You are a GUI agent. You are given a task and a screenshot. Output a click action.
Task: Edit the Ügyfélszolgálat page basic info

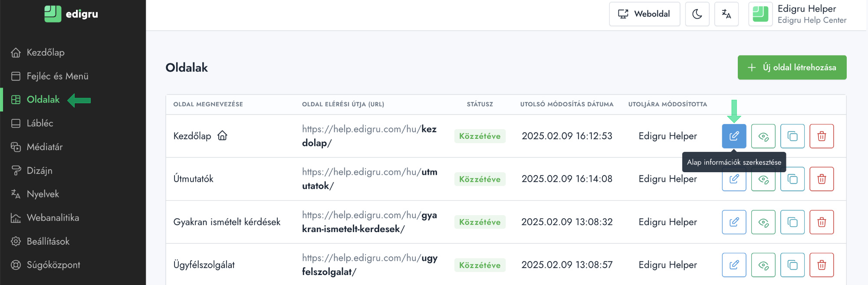pos(734,265)
